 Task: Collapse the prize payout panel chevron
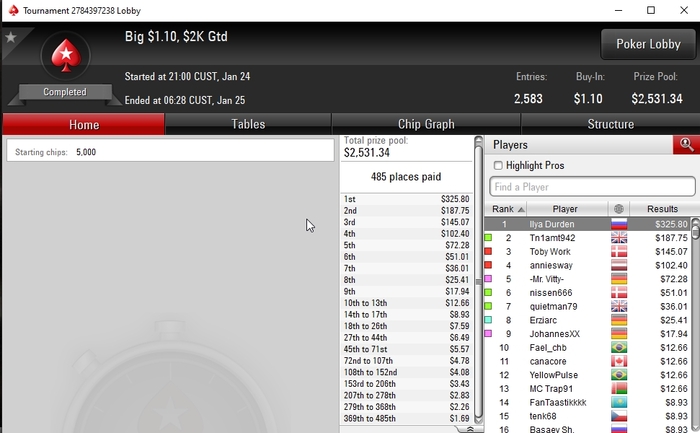[x=470, y=429]
